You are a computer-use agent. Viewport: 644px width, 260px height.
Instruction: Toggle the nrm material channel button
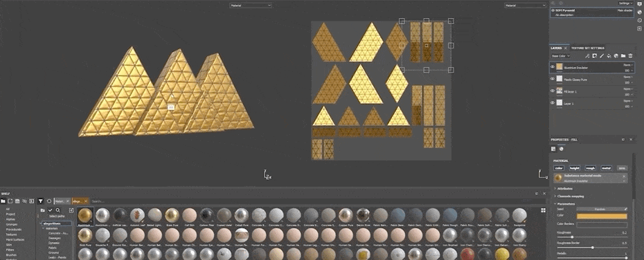coord(623,168)
